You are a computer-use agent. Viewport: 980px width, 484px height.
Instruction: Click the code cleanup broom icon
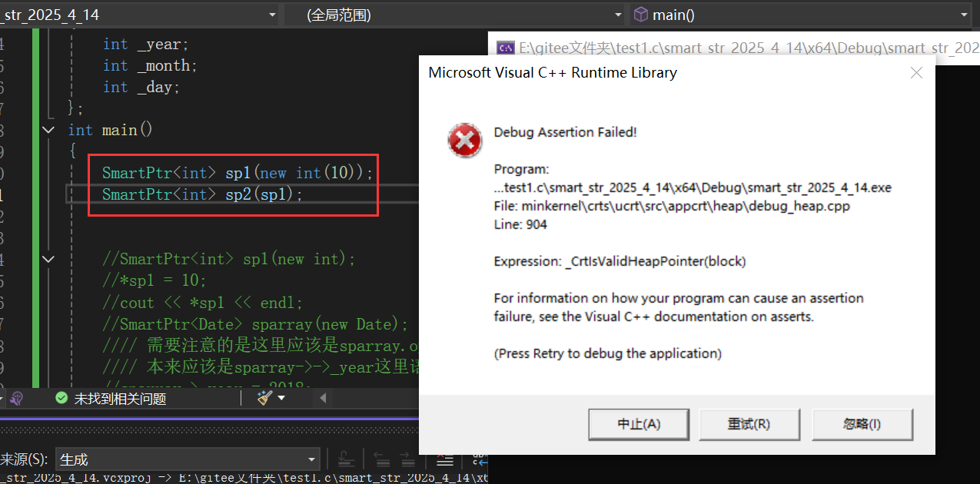pyautogui.click(x=265, y=398)
